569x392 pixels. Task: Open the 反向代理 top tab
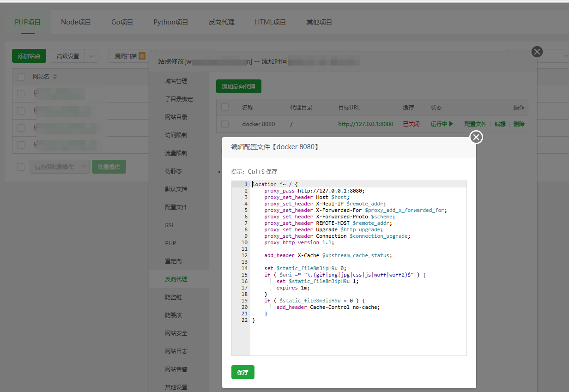tap(221, 22)
